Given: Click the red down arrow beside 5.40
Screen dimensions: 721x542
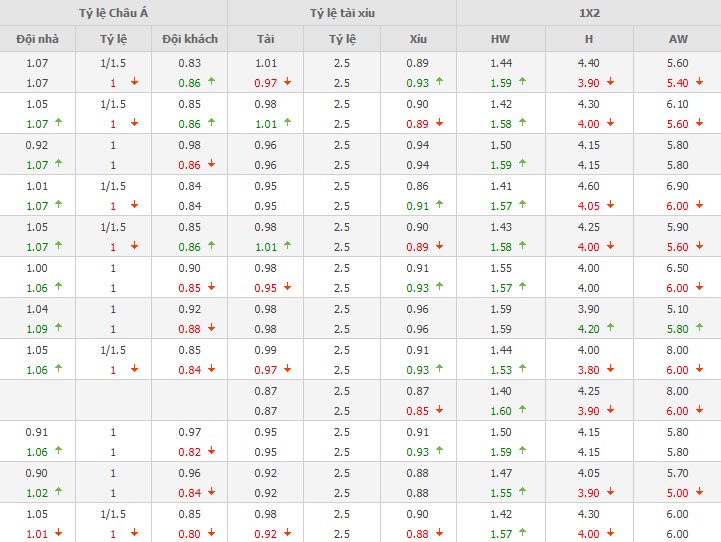Looking at the screenshot, I should click(x=699, y=83).
